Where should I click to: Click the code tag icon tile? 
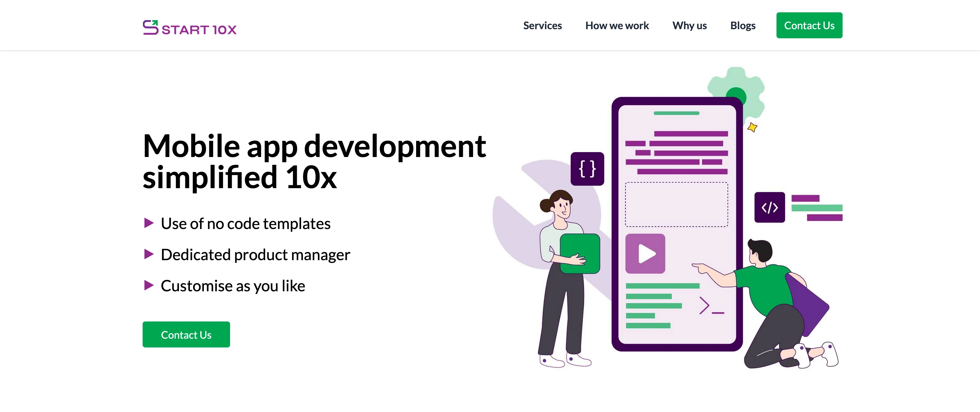769,208
